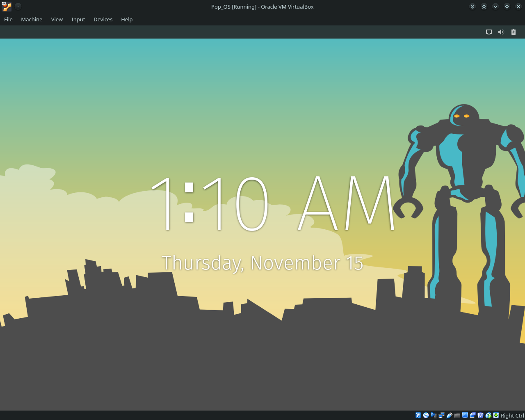Click the Thursday, November 15 date text
Viewport: 525px width, 420px height.
tap(262, 263)
